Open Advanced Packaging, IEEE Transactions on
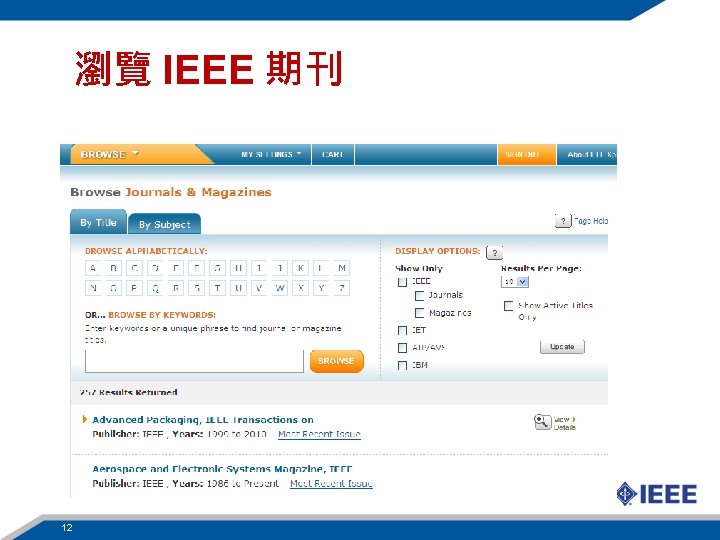This screenshot has height=540, width=720. (203, 420)
